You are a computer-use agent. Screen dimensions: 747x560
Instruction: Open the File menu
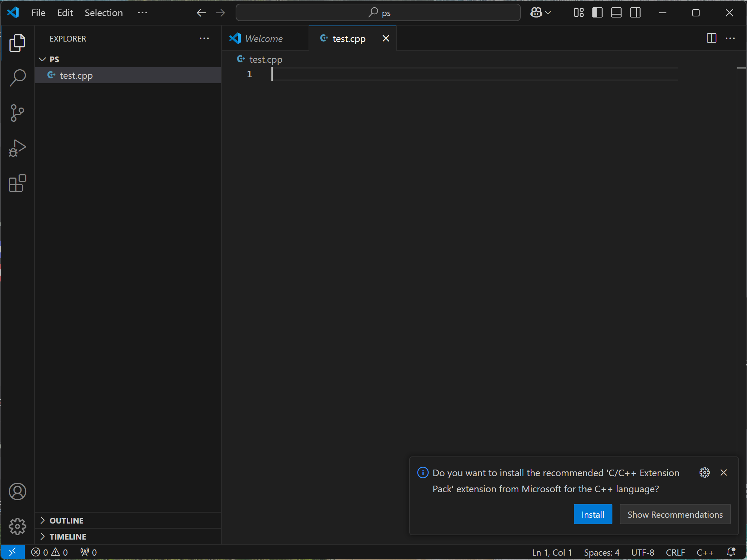coord(38,13)
